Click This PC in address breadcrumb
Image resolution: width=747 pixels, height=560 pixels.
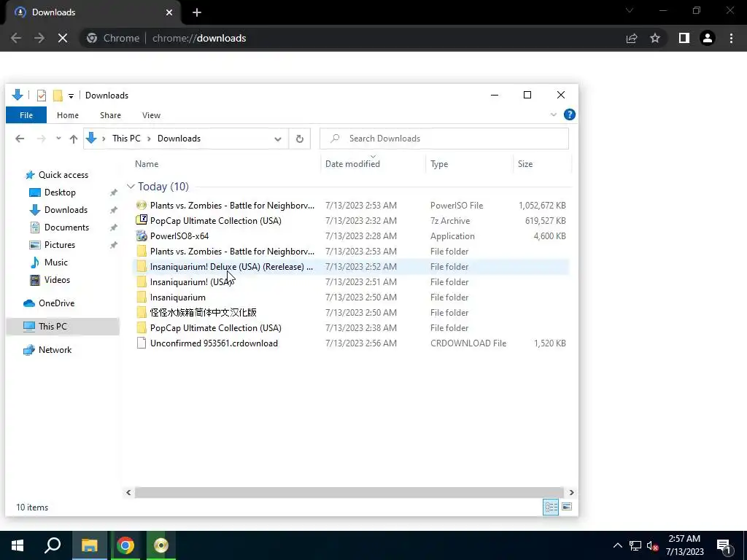pyautogui.click(x=126, y=139)
